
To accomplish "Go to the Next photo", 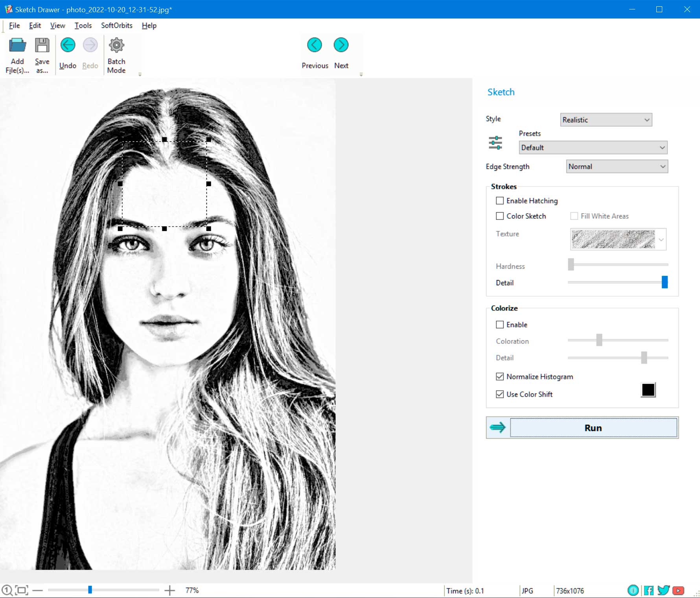I will point(341,44).
